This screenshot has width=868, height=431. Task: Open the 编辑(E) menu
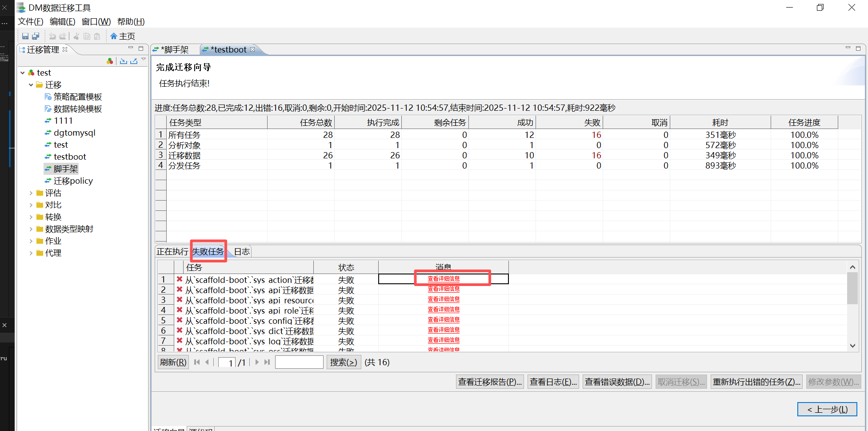(62, 22)
